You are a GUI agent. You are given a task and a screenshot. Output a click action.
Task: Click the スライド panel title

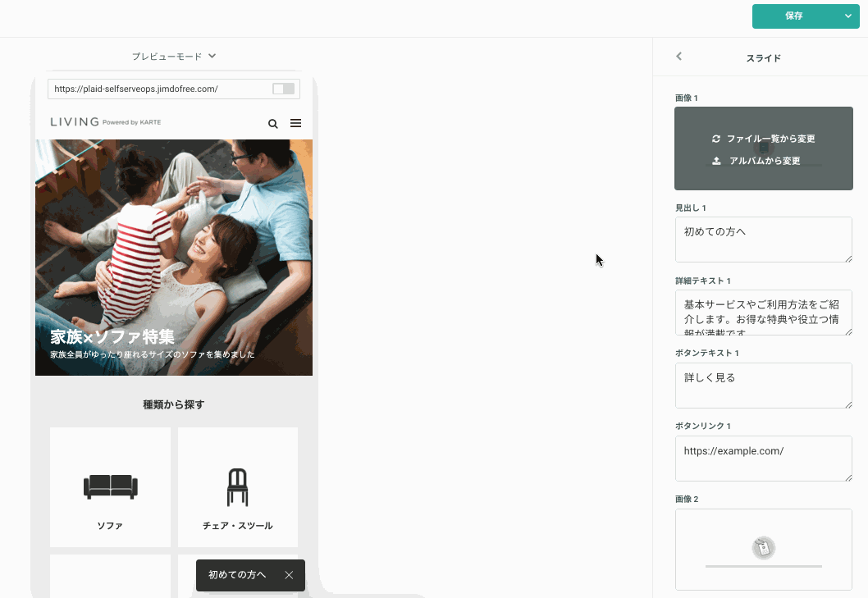point(763,58)
